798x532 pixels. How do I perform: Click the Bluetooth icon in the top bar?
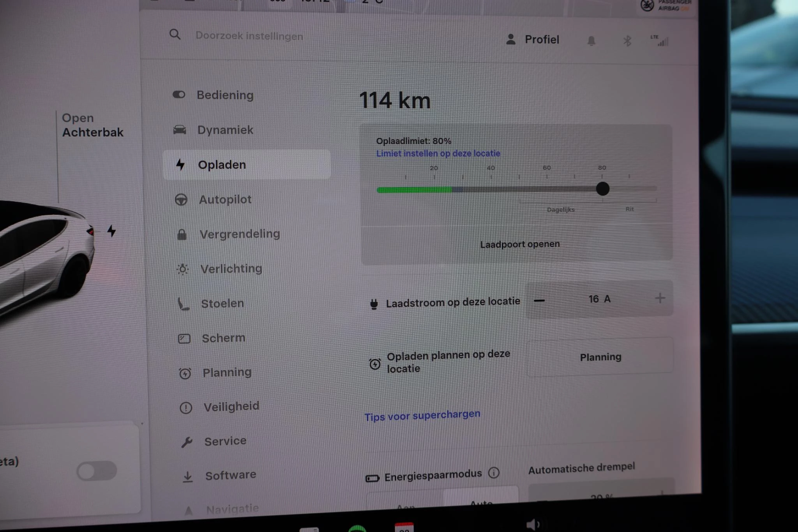click(628, 40)
